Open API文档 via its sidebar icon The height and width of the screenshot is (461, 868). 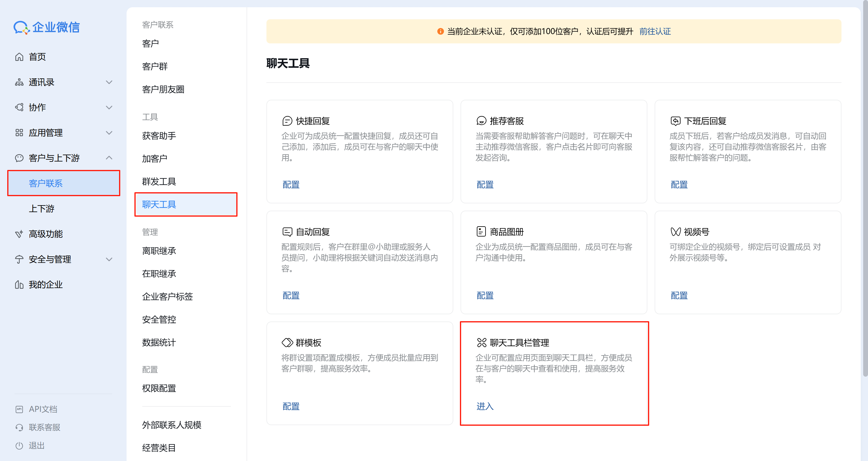click(x=19, y=409)
